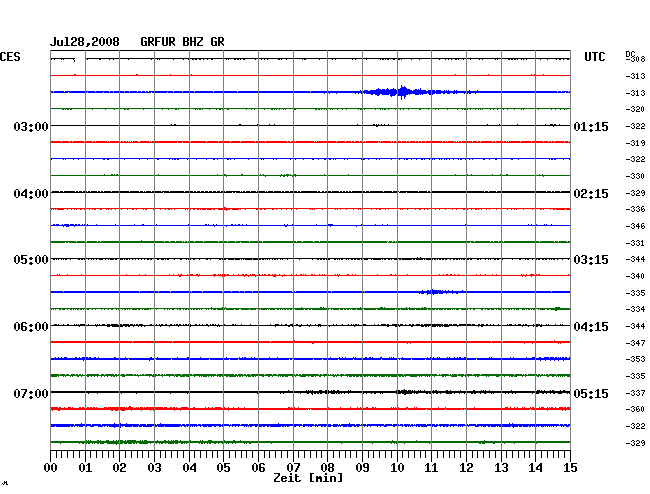Select the 04 minute axis tick label

[x=189, y=467]
